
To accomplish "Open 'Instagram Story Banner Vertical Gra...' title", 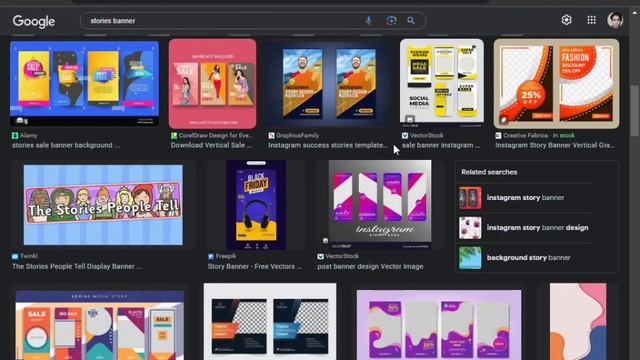I will click(555, 145).
